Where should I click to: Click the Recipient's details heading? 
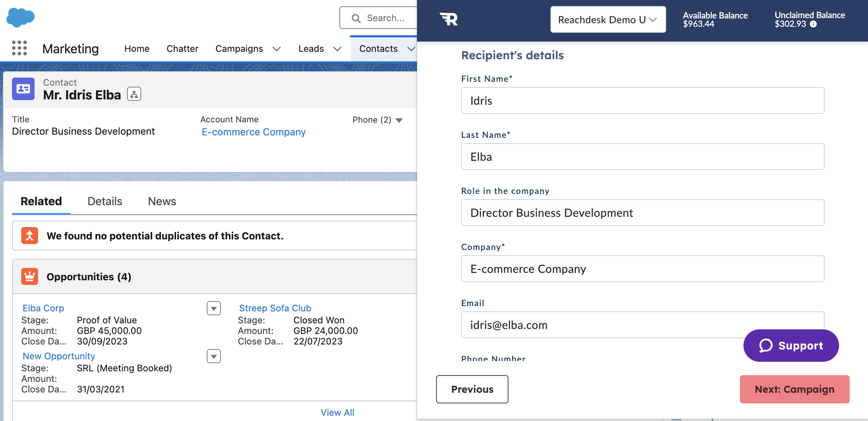(x=512, y=55)
